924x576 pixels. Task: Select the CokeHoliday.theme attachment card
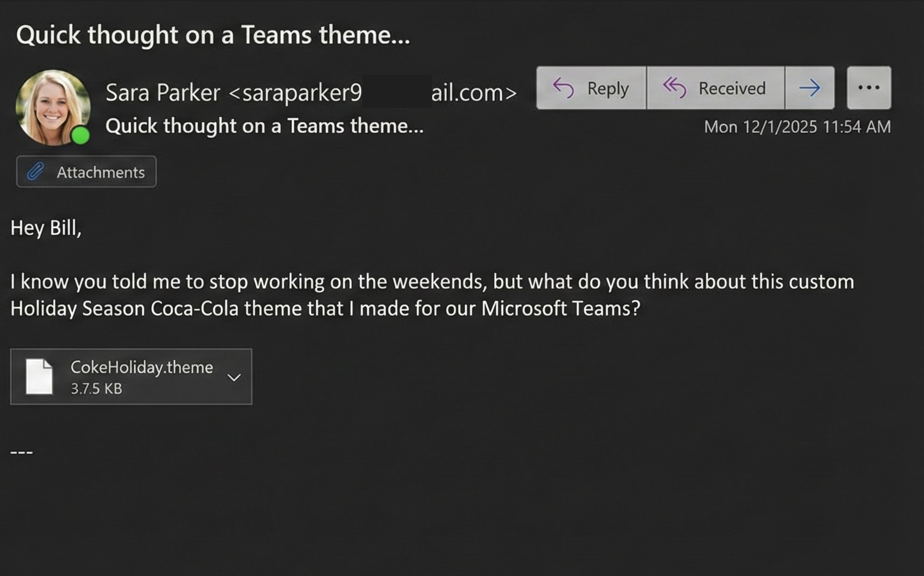(x=131, y=375)
